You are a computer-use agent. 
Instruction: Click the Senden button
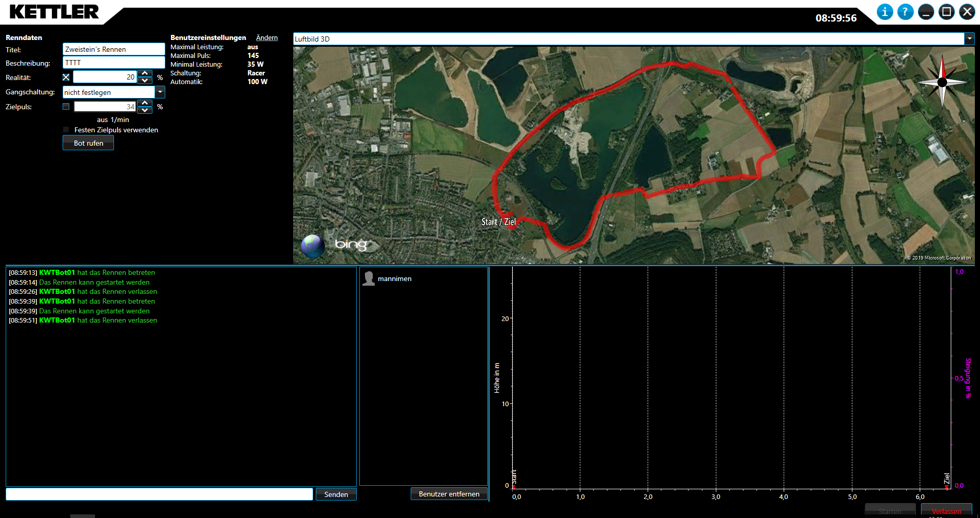pyautogui.click(x=336, y=494)
